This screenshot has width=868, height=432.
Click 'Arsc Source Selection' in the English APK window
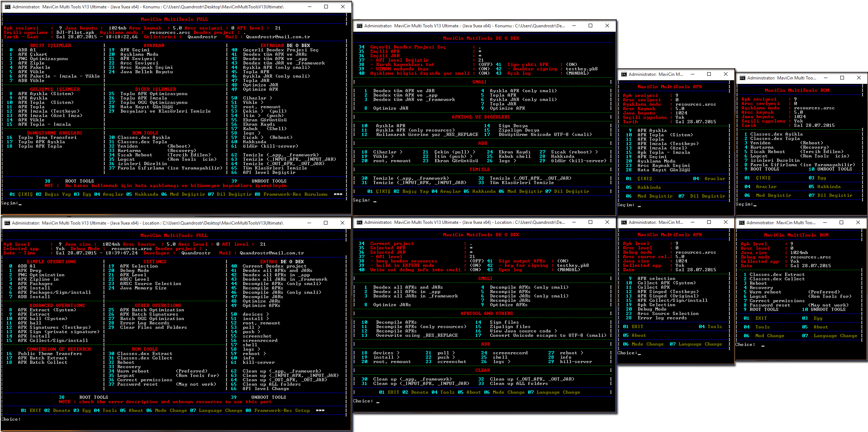pyautogui.click(x=668, y=314)
